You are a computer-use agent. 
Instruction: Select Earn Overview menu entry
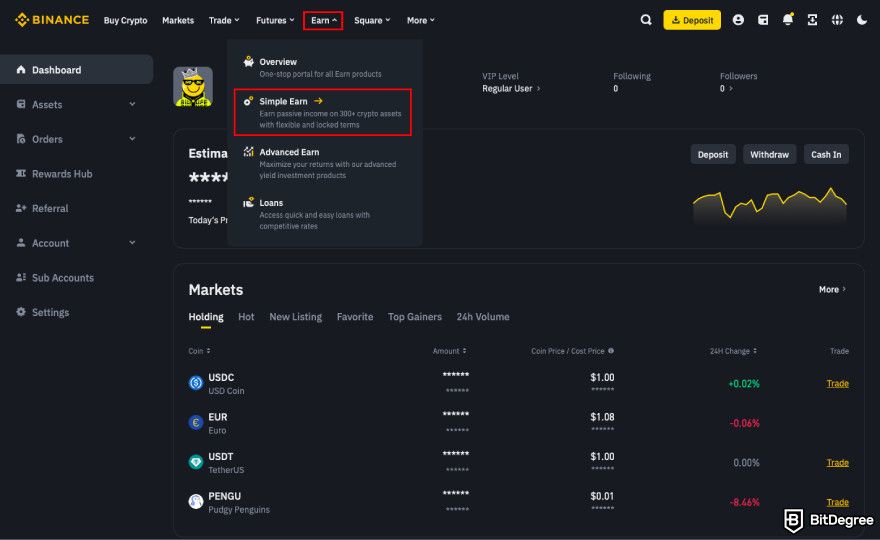click(323, 67)
